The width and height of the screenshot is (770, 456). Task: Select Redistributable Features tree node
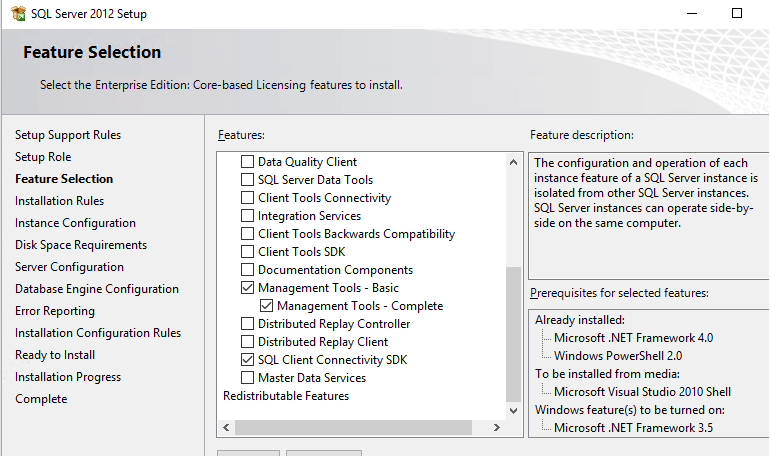pos(286,396)
